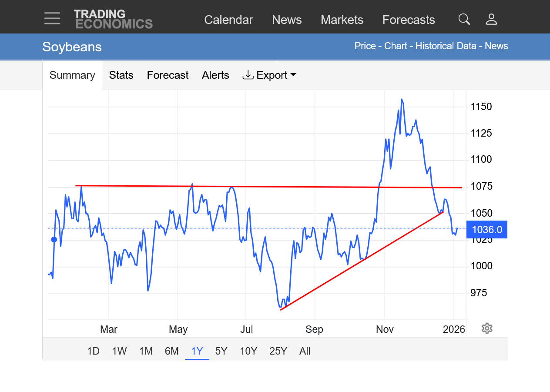Open Forecasts in the navigation bar

coord(409,20)
